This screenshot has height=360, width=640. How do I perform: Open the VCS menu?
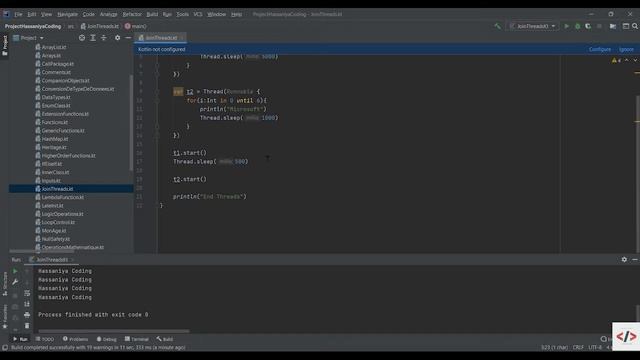[198, 14]
